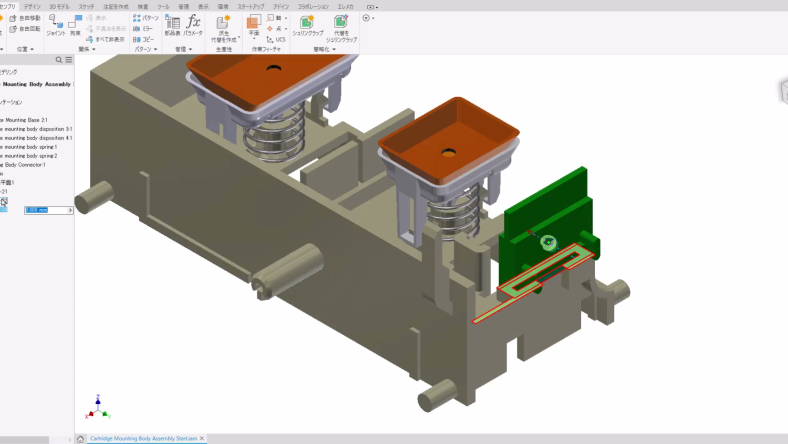Click the ジョイント (Joint) tool icon
Image resolution: width=788 pixels, height=444 pixels.
click(55, 23)
